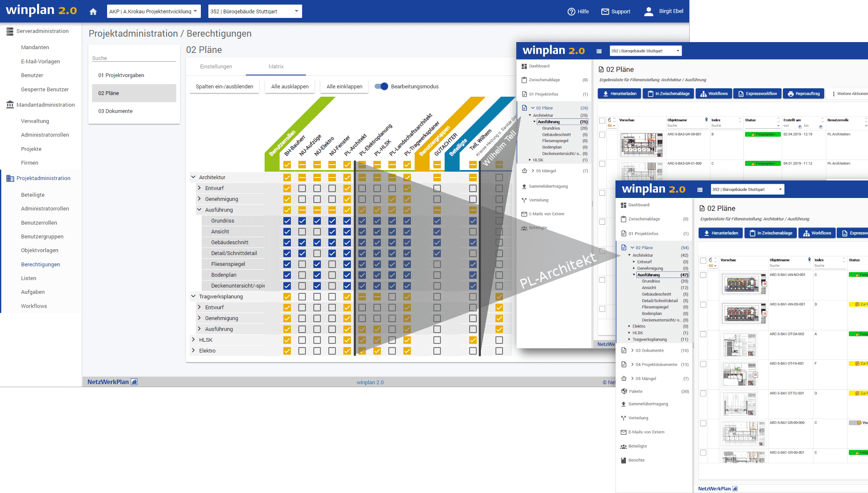The image size is (868, 493).
Task: Click E-Mails von Extern envelope icon, front window
Action: tap(623, 432)
